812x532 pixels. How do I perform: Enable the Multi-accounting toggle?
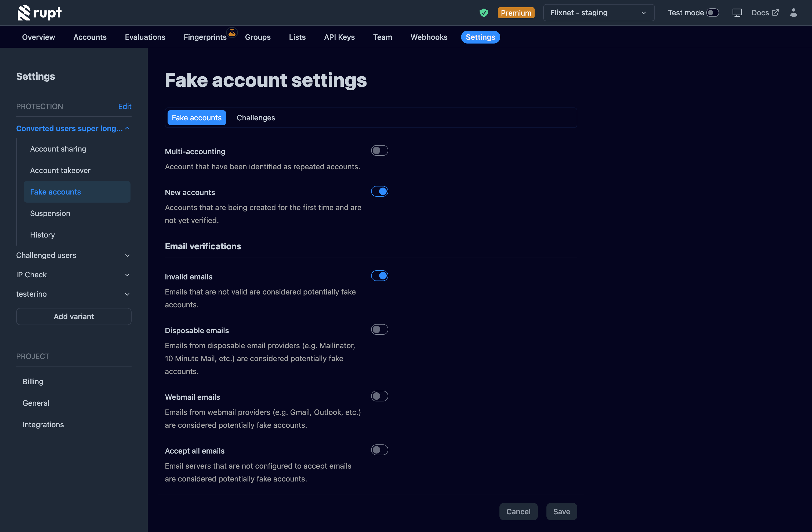point(379,150)
